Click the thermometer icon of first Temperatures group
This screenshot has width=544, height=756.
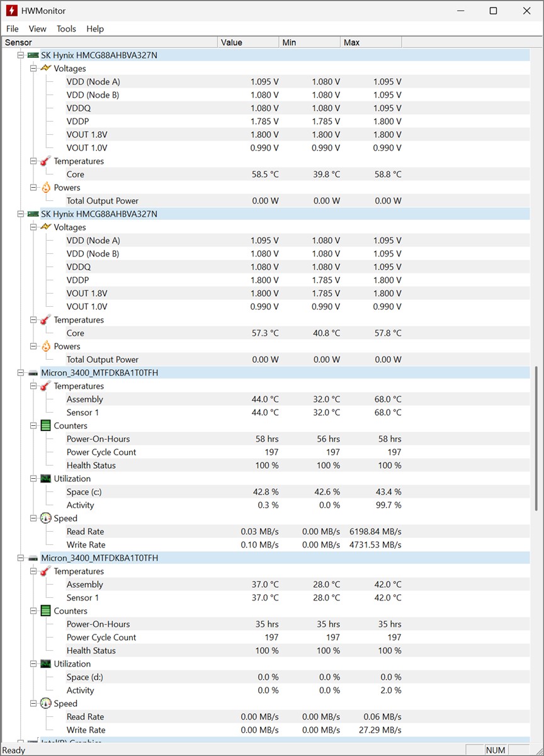[46, 161]
